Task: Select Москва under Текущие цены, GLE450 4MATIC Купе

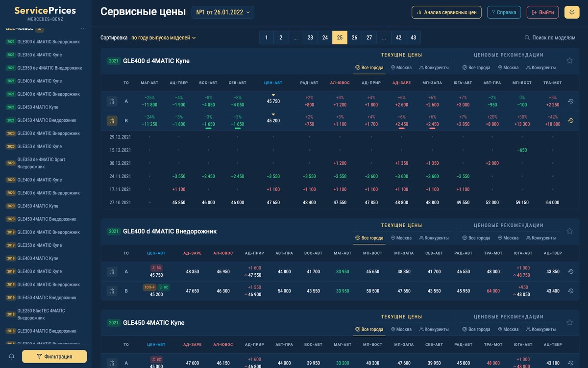Action: click(401, 329)
